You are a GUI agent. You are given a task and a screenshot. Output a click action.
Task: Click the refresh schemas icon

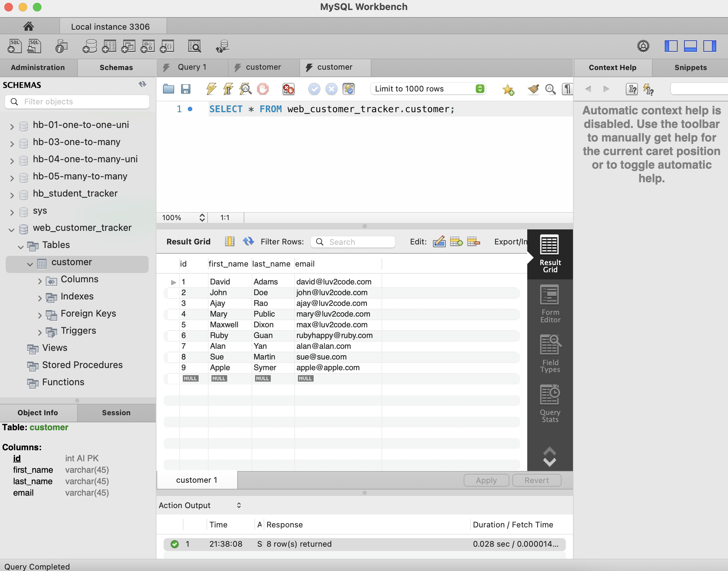(x=143, y=84)
